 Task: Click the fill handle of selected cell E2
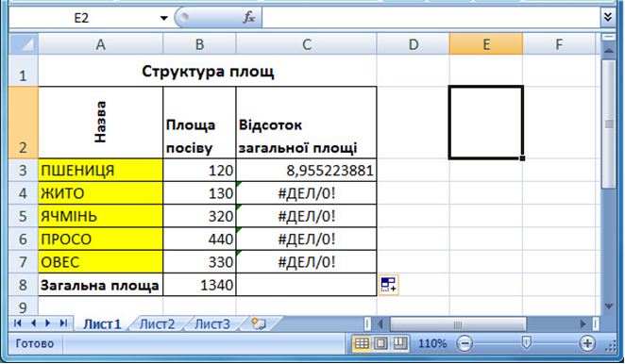coord(522,158)
